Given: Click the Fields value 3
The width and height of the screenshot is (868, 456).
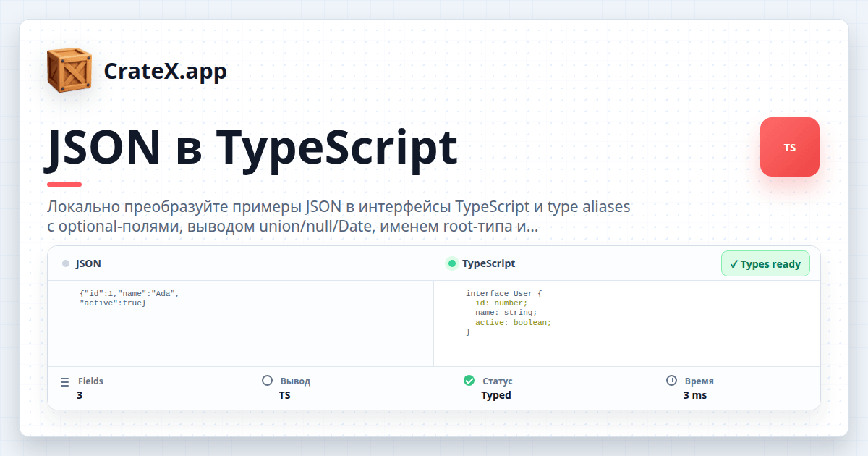Looking at the screenshot, I should point(80,395).
